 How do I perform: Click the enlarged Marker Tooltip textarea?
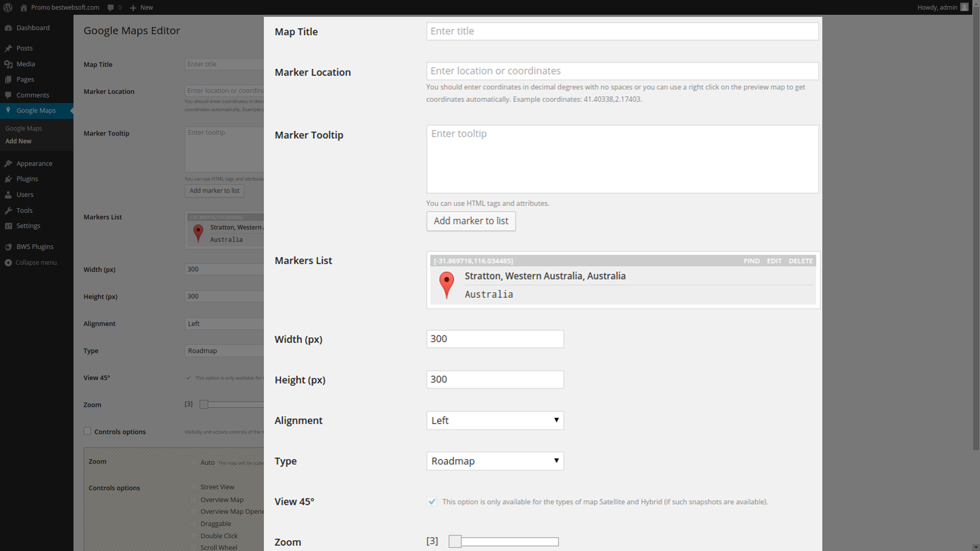(x=622, y=159)
